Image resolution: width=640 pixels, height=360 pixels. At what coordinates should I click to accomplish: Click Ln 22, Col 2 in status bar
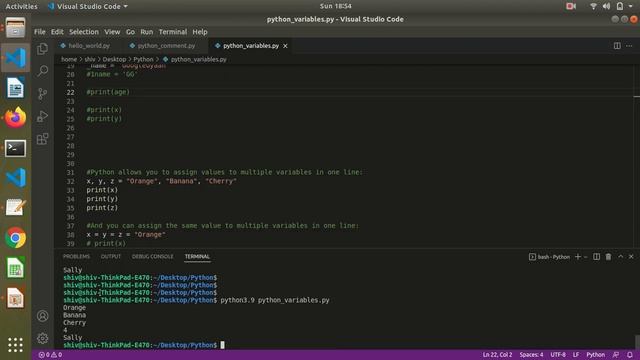[497, 355]
